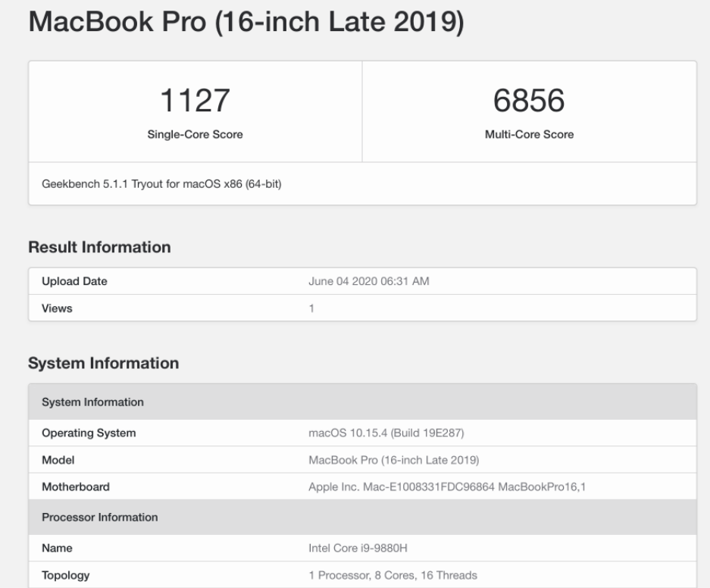Click the Result Information heading
710x588 pixels.
pos(99,247)
